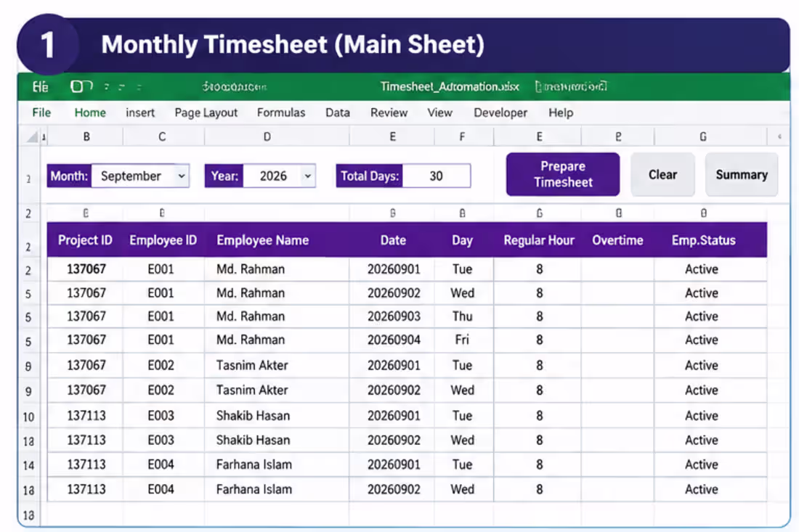Select E003 cell in the 20260902 row
The height and width of the screenshot is (532, 799).
click(x=163, y=440)
